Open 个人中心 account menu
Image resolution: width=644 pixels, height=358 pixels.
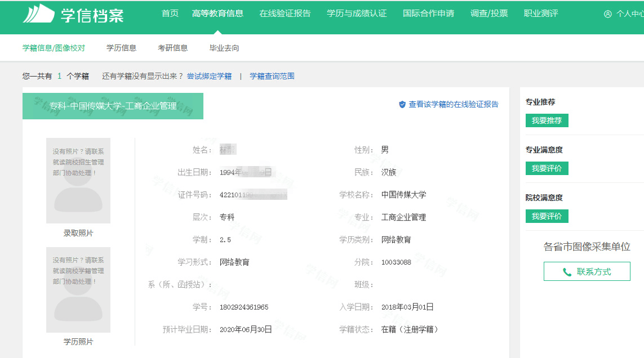(x=630, y=14)
